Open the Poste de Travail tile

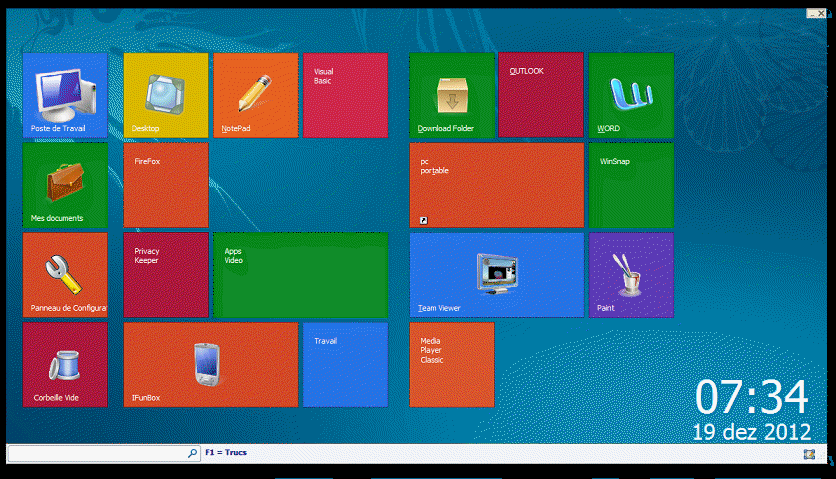point(65,95)
